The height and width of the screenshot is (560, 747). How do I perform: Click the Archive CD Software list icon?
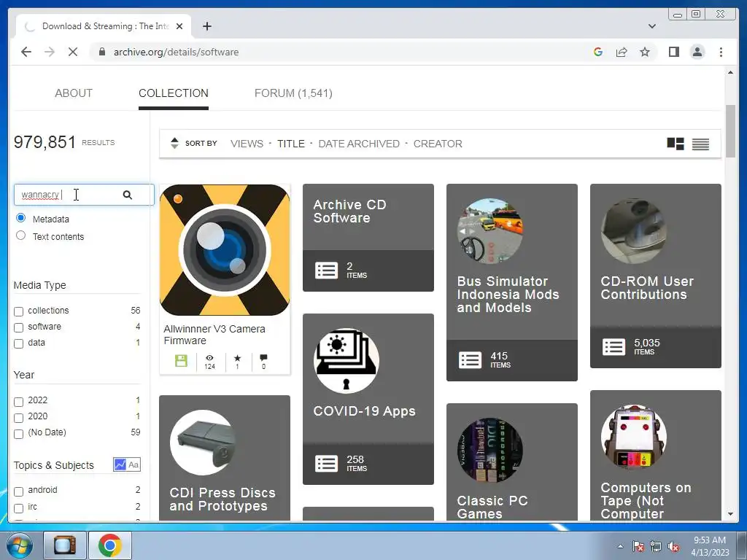pyautogui.click(x=326, y=271)
